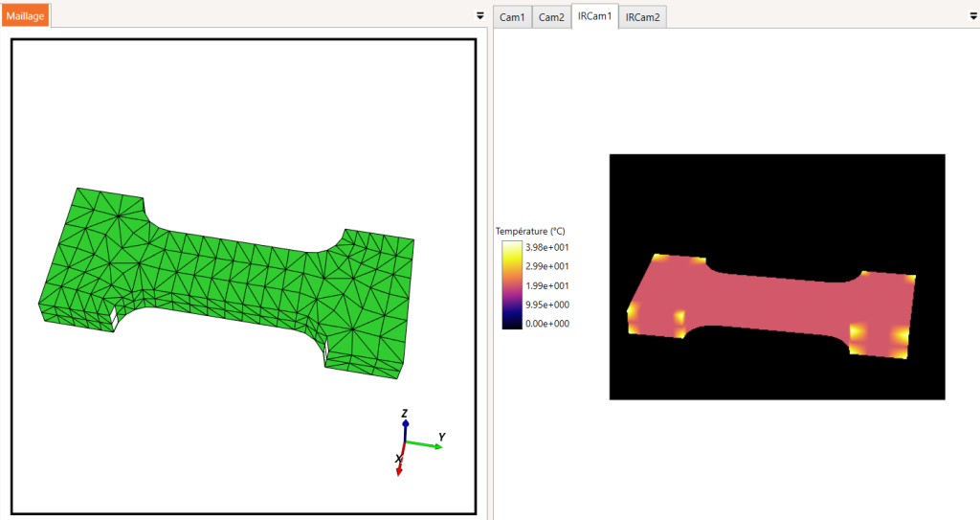Screen dimensions: 980x520
Task: Click the Température (°C) legend title
Action: [530, 231]
